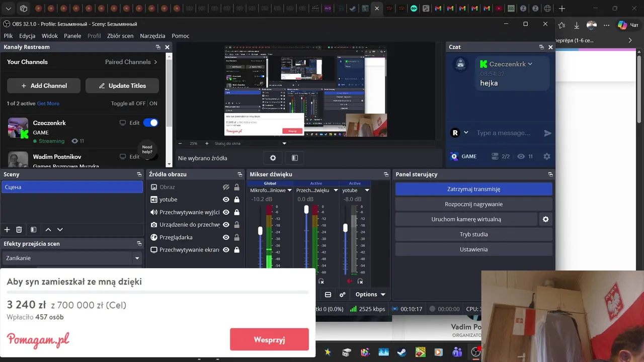Open chat settings gear icon
Screen dimensions: 644x362
547,156
